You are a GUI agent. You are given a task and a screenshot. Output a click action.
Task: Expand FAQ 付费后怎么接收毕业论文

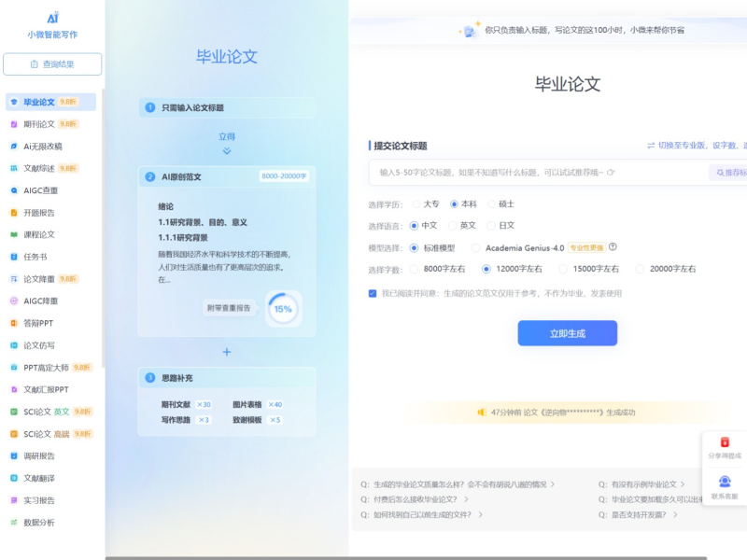click(x=414, y=499)
